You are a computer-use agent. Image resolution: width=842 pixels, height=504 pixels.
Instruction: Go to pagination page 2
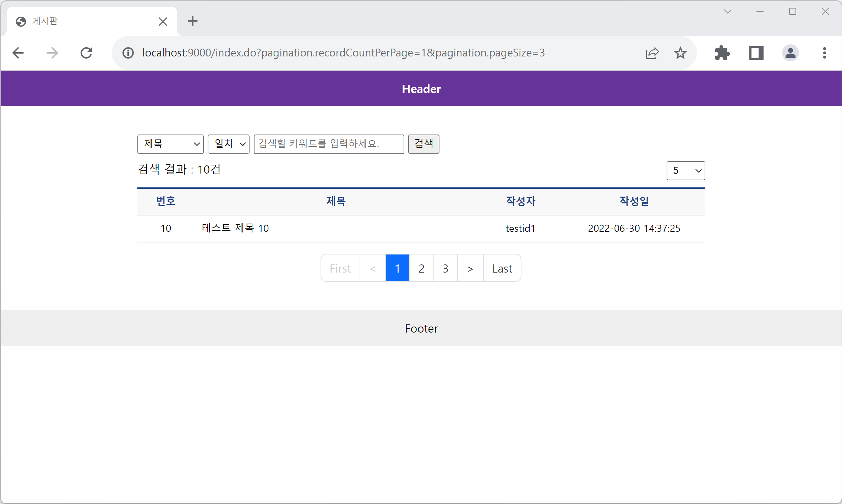(x=421, y=268)
